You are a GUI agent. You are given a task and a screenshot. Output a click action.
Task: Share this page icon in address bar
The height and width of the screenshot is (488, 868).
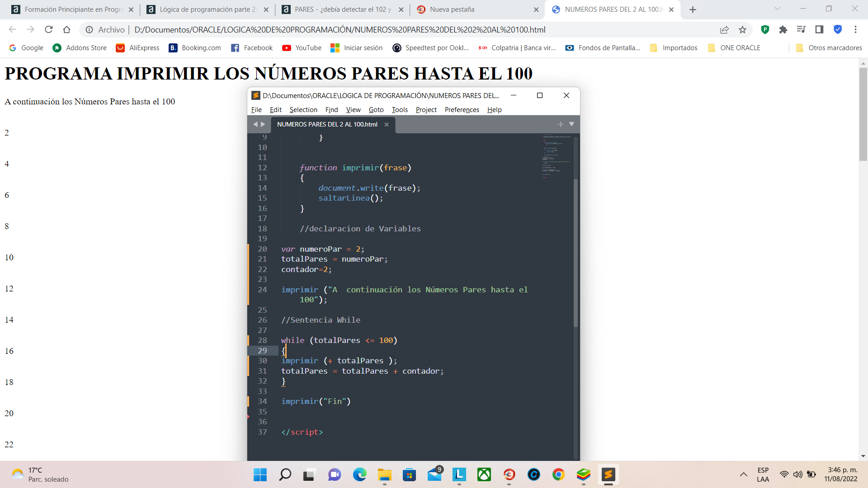[x=724, y=29]
